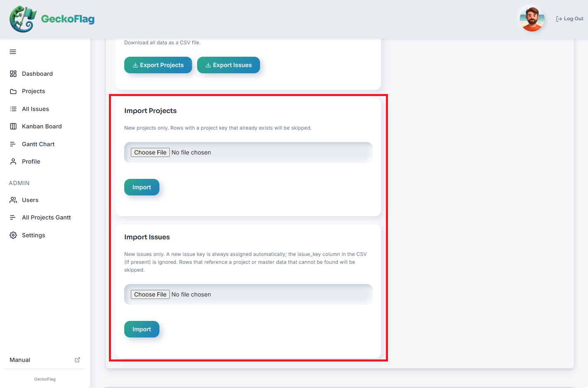Open All Issues list
The width and height of the screenshot is (588, 388).
coord(36,109)
